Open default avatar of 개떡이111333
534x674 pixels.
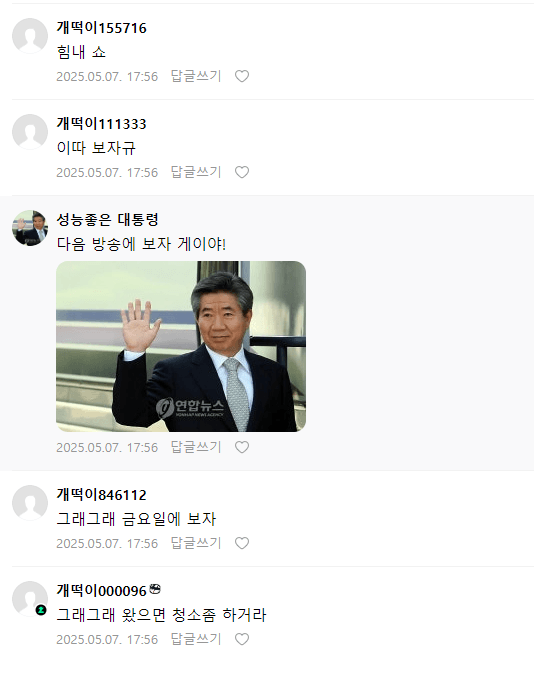coord(30,132)
